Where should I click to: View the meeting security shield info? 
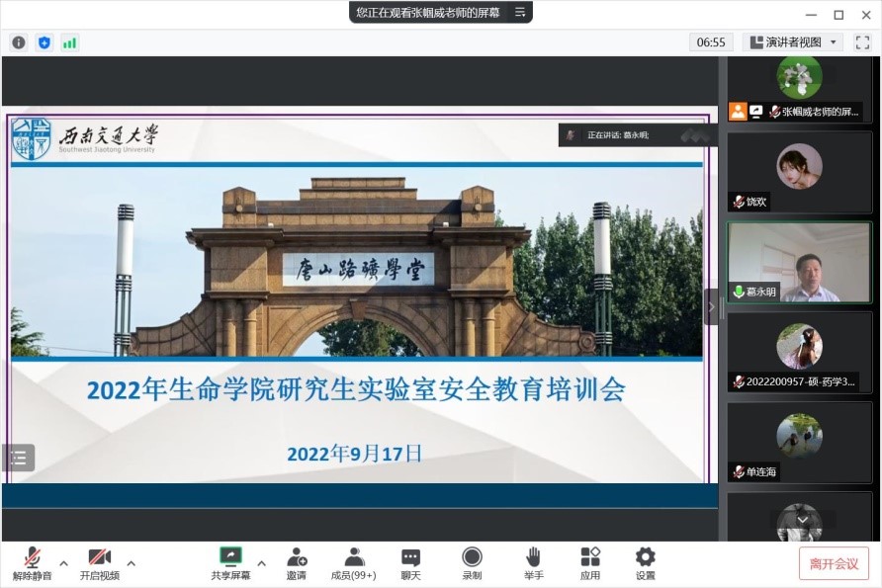click(x=43, y=42)
